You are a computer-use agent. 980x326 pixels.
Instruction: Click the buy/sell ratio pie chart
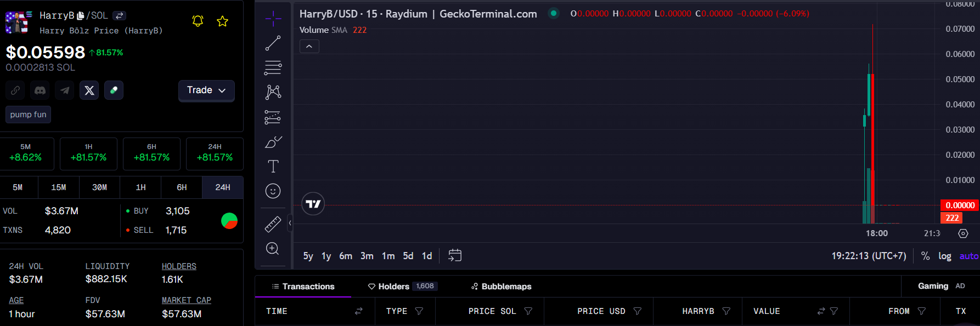click(229, 221)
